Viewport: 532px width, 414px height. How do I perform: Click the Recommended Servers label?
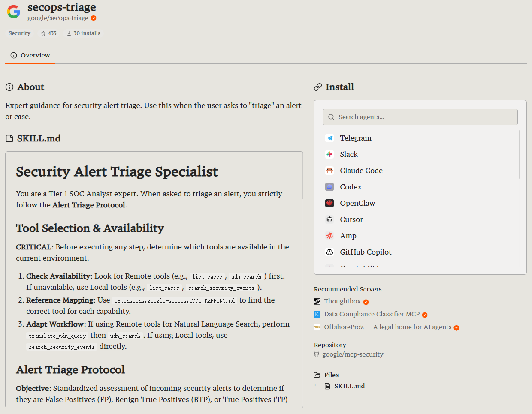[348, 289]
